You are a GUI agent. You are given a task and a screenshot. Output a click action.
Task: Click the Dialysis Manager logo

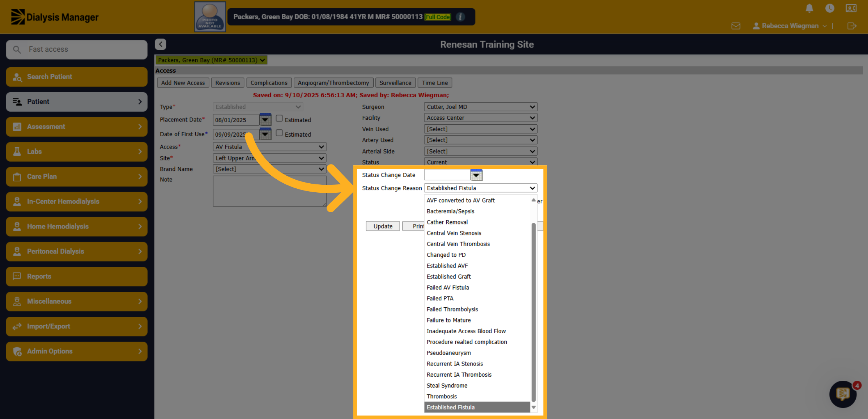click(x=55, y=17)
